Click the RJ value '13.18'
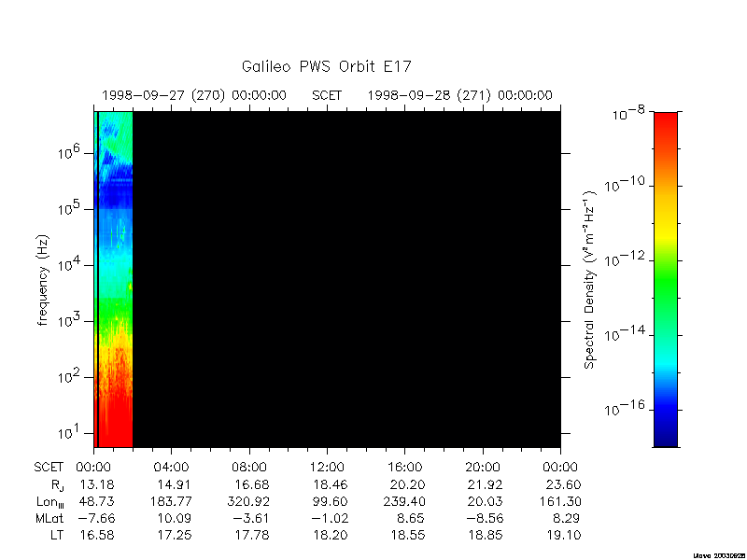Screen dimensions: 747x560 [x=97, y=484]
